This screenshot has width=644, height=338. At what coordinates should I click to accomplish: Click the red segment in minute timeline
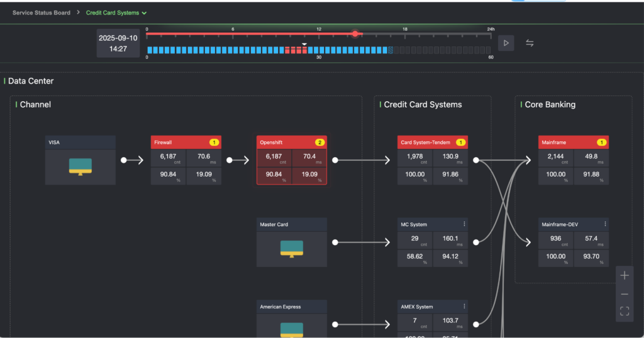pyautogui.click(x=296, y=50)
